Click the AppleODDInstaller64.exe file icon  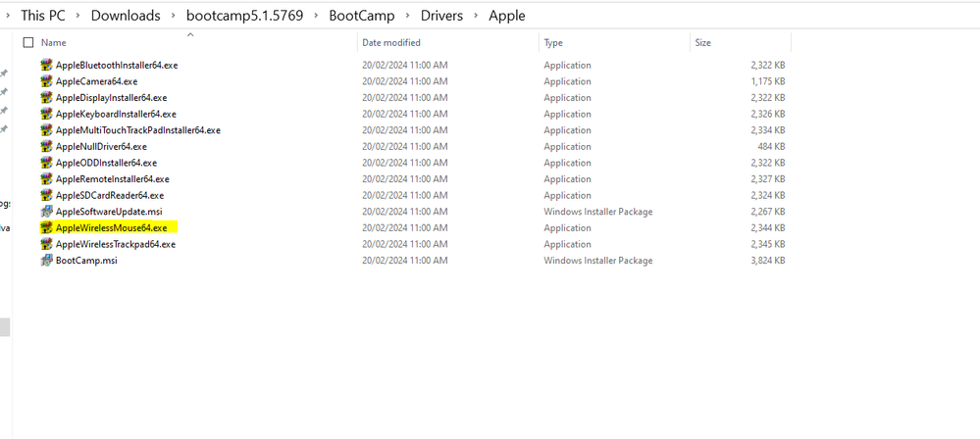point(46,163)
